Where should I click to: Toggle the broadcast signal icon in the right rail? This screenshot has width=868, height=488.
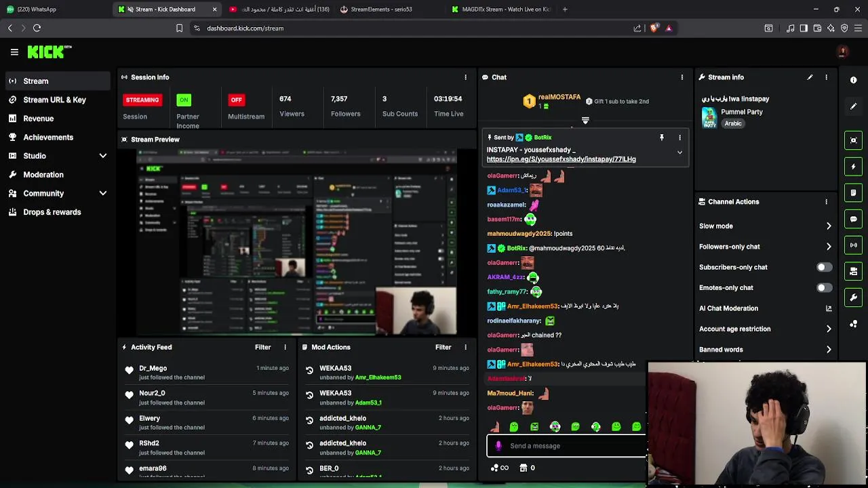(853, 245)
